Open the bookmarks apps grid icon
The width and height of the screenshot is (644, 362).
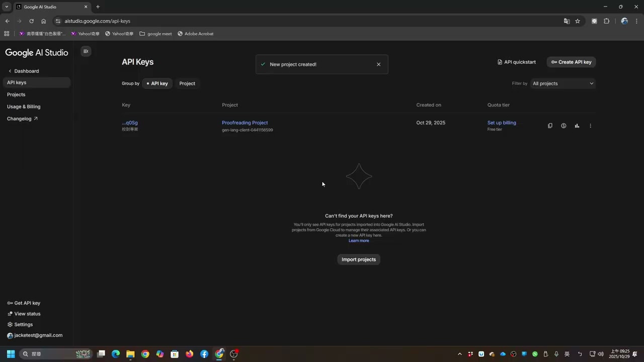pos(7,34)
